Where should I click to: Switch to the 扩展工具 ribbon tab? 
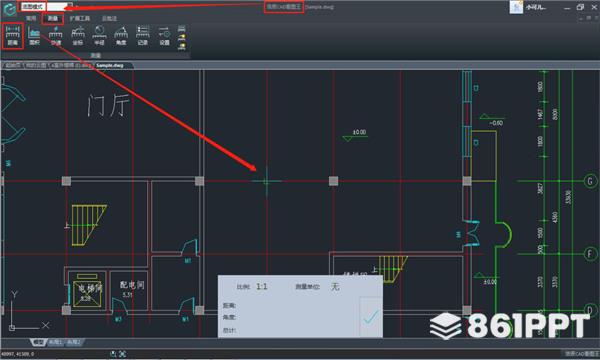[x=80, y=18]
